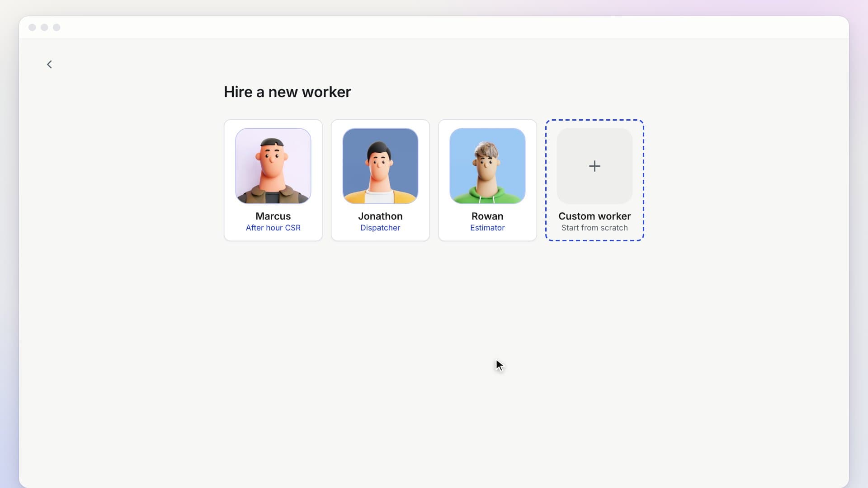Click the middle window control dot
The width and height of the screenshot is (868, 488).
44,28
